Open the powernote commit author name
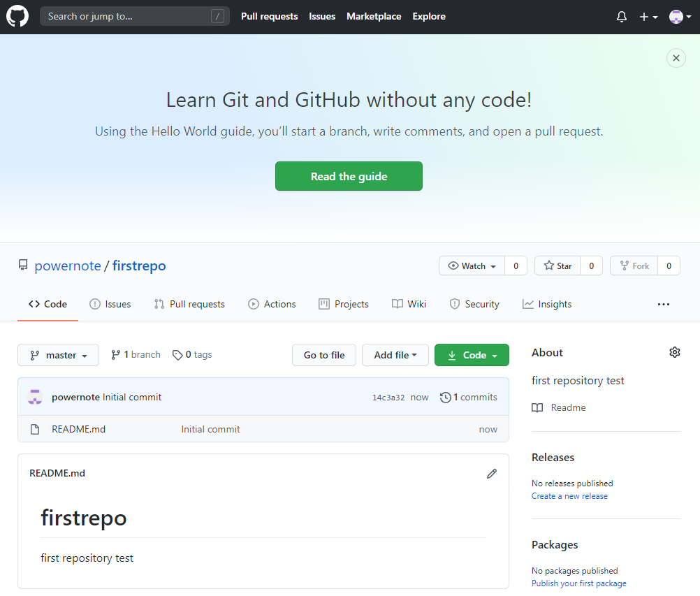Image resolution: width=700 pixels, height=596 pixels. (x=75, y=397)
